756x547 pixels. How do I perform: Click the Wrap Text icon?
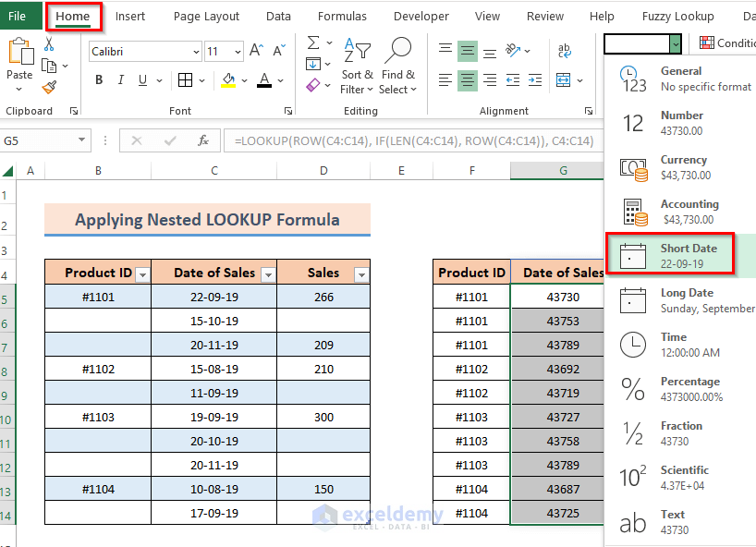coord(564,52)
